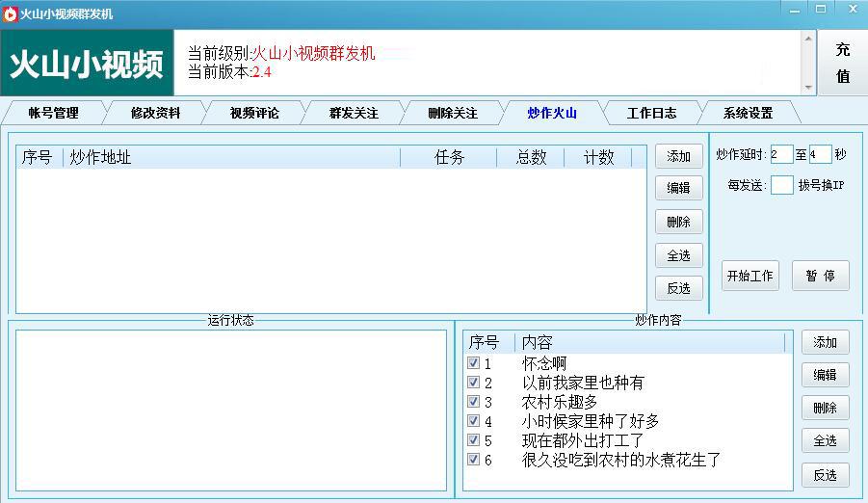Toggle checkbox for 很久没吃到农村的水煮花生了
868x503 pixels.
point(473,460)
